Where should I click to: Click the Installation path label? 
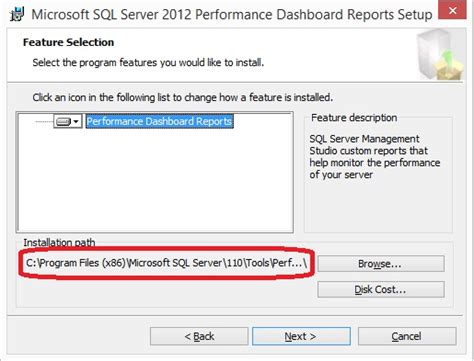(59, 242)
